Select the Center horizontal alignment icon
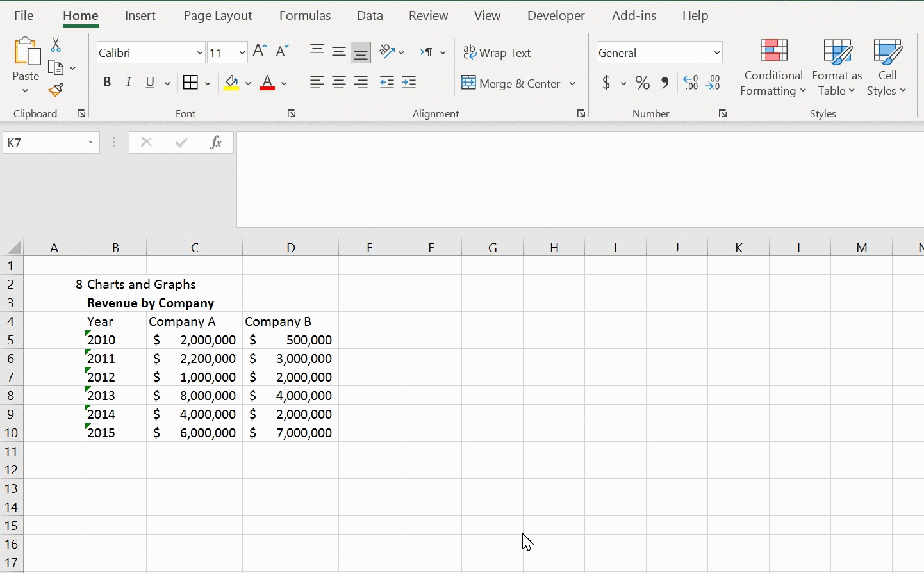924x573 pixels. point(339,83)
